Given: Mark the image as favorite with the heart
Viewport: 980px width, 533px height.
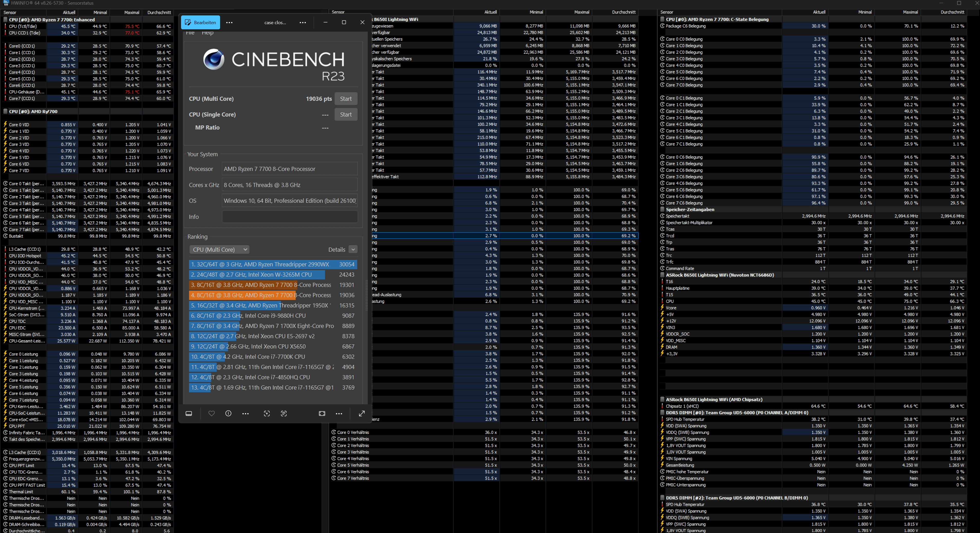Looking at the screenshot, I should [212, 413].
